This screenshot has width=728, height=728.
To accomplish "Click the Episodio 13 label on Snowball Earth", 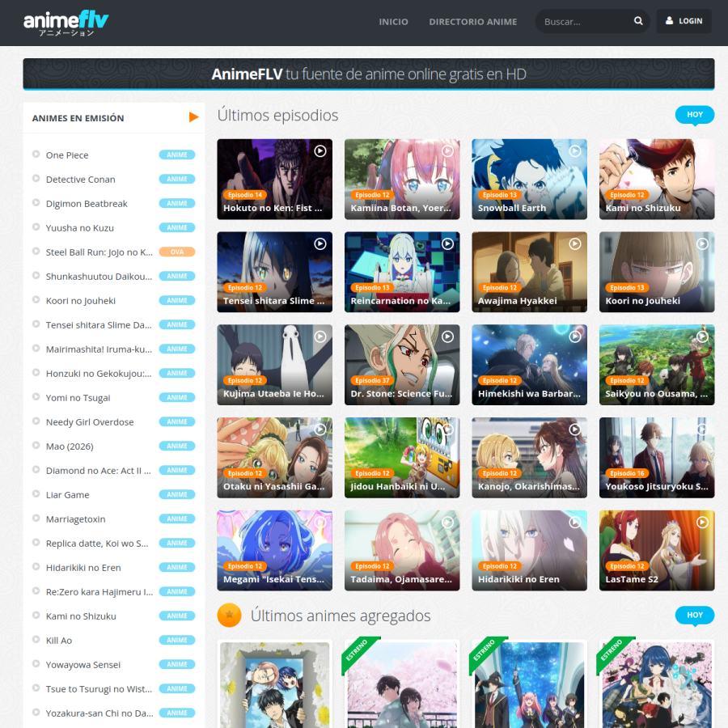I will (500, 194).
